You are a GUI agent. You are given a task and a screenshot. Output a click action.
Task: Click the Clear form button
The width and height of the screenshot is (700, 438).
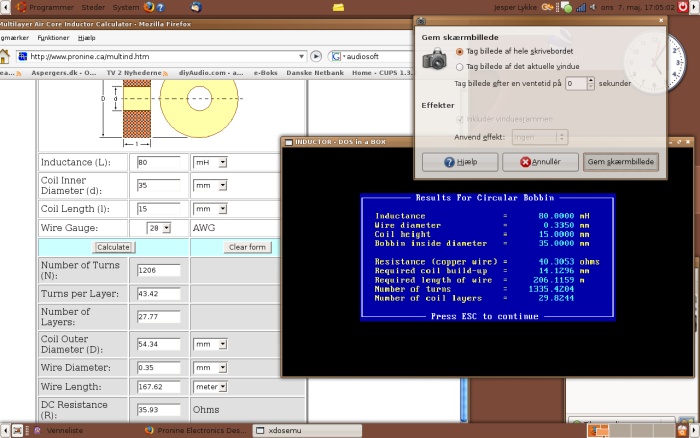tap(247, 247)
